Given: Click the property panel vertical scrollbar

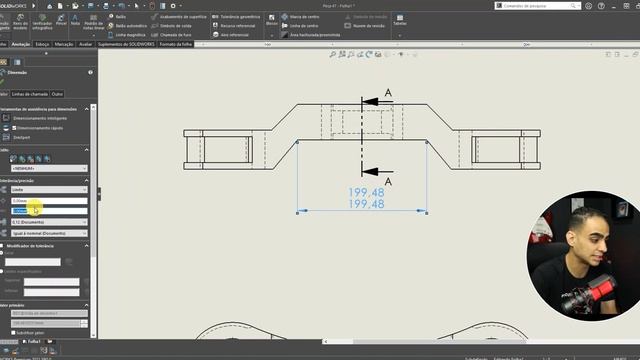Looking at the screenshot, I should (x=93, y=220).
